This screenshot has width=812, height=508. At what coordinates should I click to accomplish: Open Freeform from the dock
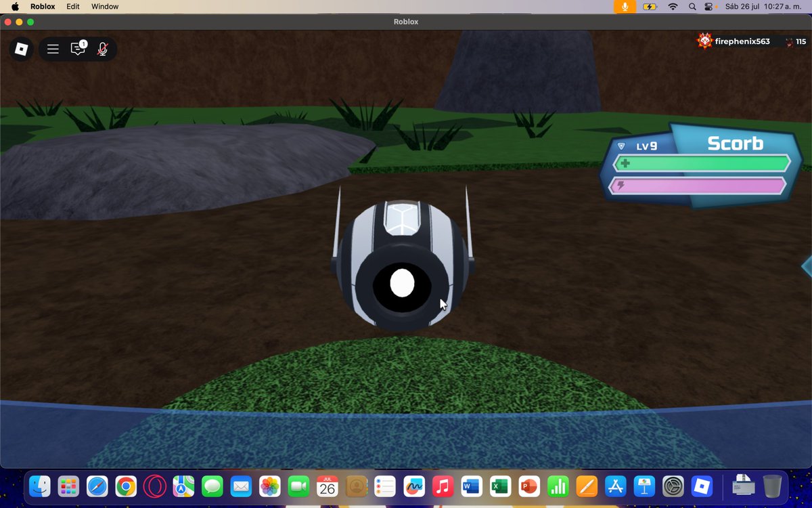[x=413, y=486]
